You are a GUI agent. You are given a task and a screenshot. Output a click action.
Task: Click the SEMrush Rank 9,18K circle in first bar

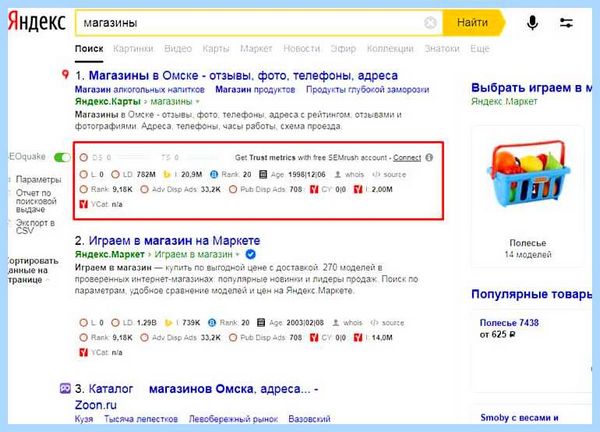click(84, 189)
